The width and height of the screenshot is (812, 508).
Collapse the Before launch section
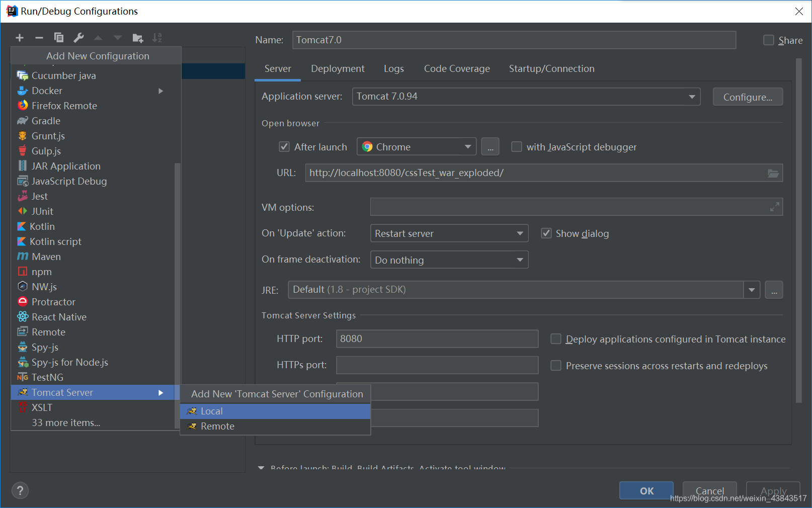(x=261, y=468)
